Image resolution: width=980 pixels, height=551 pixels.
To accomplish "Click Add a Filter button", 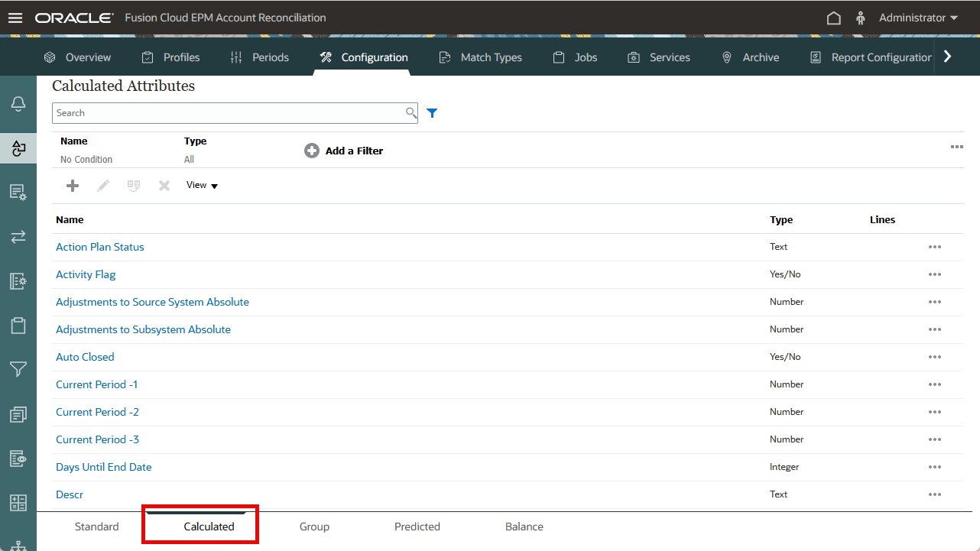I will [344, 151].
